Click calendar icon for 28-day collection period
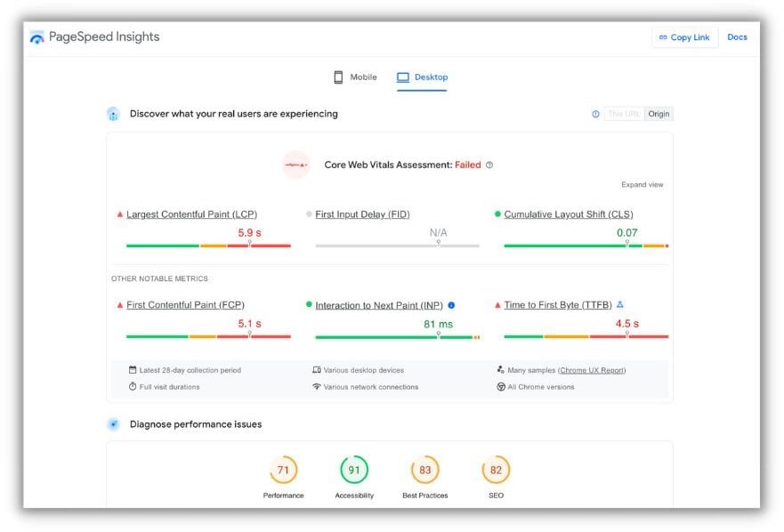The height and width of the screenshot is (532, 784). click(133, 370)
